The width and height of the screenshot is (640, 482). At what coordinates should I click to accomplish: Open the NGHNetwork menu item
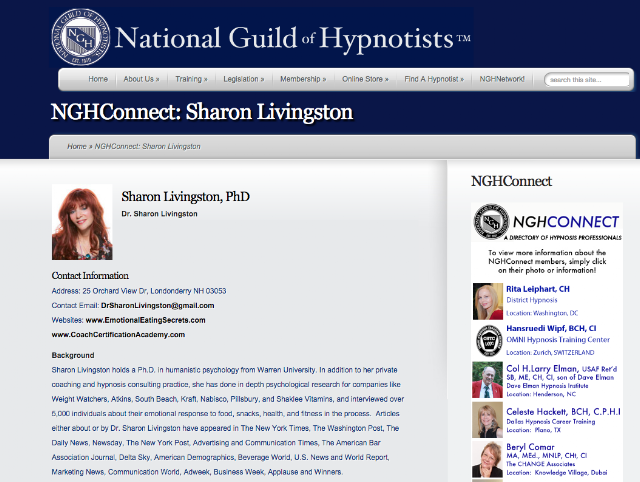click(502, 79)
